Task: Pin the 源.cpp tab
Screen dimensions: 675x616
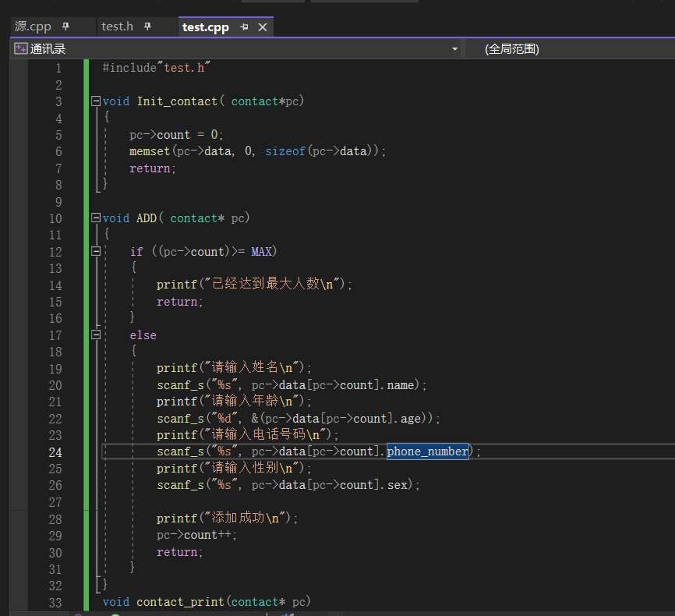Action: (65, 27)
